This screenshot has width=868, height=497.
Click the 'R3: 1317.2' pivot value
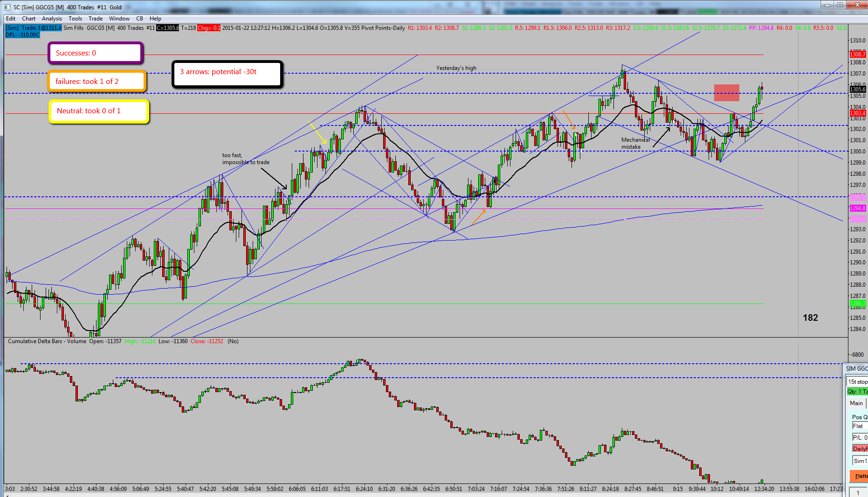pyautogui.click(x=618, y=28)
